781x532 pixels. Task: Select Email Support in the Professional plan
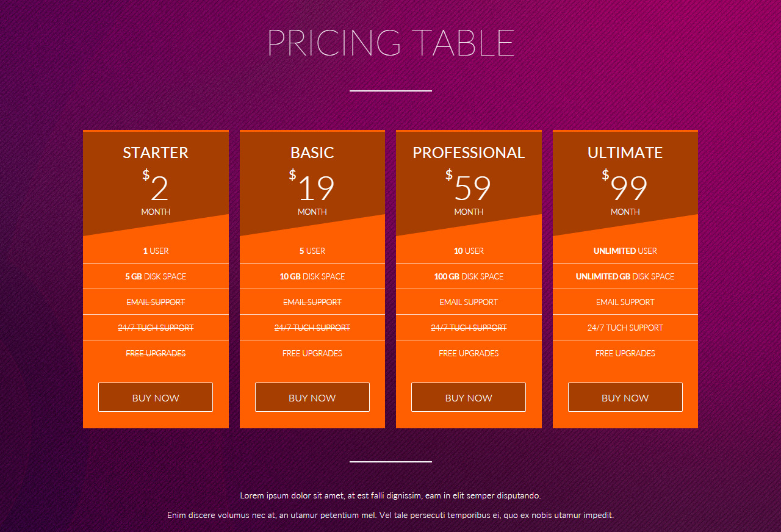pos(469,302)
